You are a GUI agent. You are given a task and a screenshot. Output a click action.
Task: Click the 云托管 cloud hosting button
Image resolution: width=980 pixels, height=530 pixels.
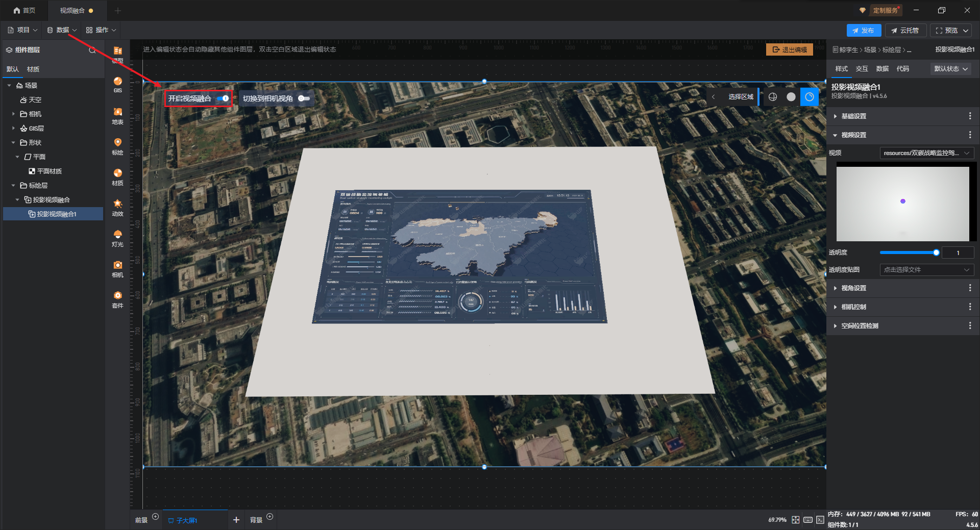tap(905, 31)
